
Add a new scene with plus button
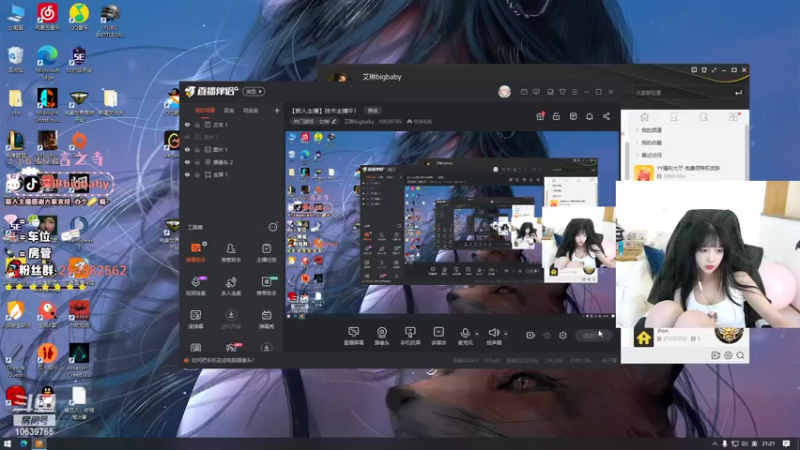[277, 110]
